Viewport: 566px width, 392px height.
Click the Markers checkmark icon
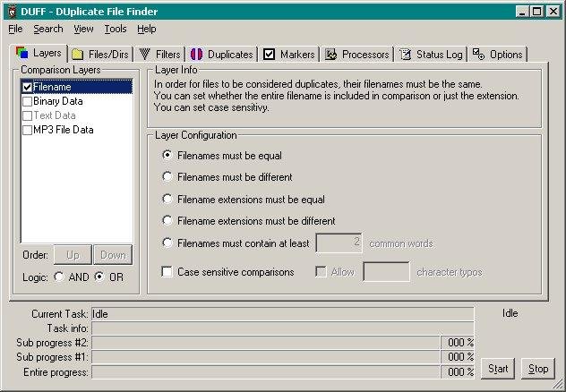[x=270, y=55]
